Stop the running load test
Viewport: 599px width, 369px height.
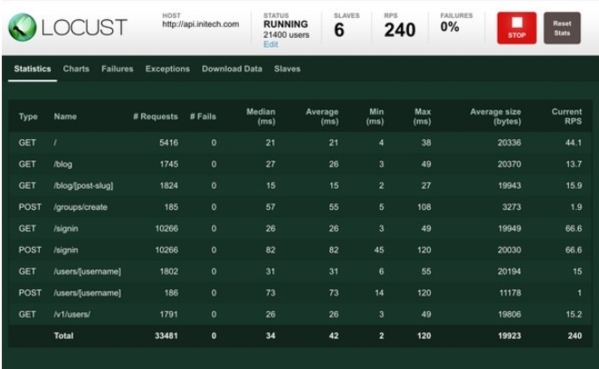point(516,28)
